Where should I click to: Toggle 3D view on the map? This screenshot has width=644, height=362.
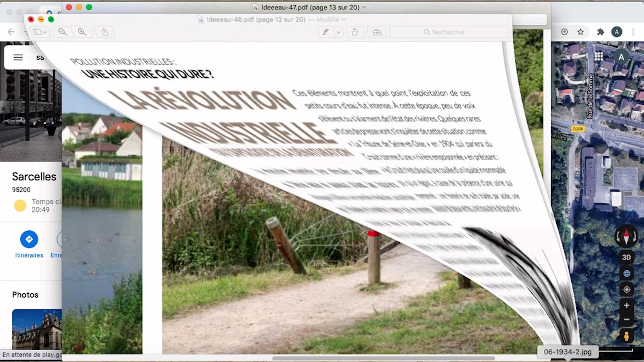click(627, 257)
